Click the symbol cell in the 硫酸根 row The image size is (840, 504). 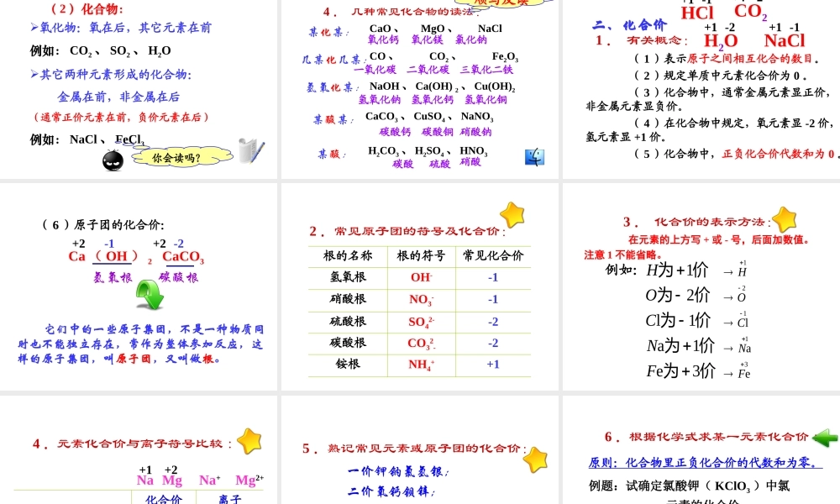pos(422,322)
